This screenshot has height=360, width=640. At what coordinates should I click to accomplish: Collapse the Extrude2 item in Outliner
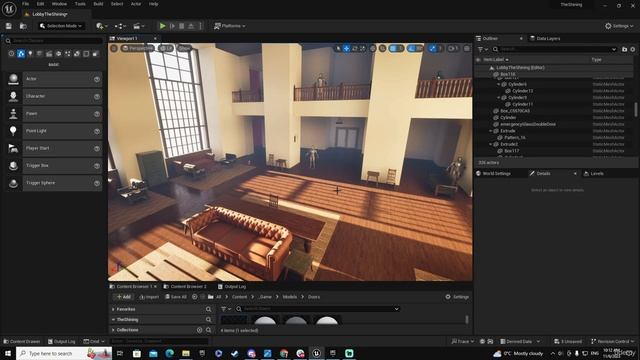tap(491, 144)
